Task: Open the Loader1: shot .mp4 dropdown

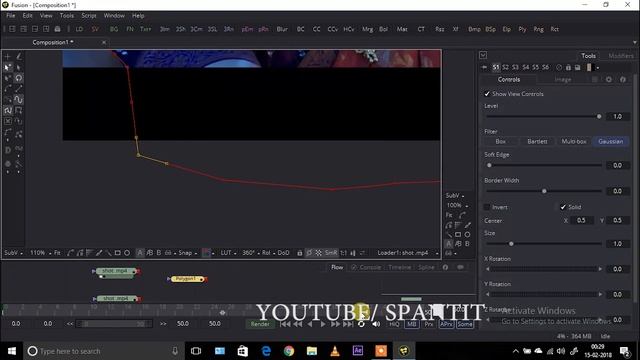Action: point(407,253)
